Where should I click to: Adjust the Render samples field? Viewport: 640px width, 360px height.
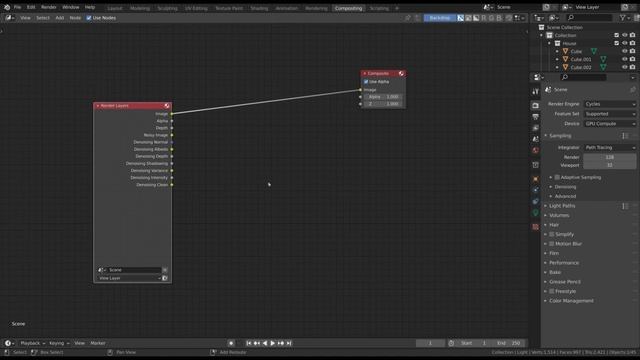coord(610,157)
